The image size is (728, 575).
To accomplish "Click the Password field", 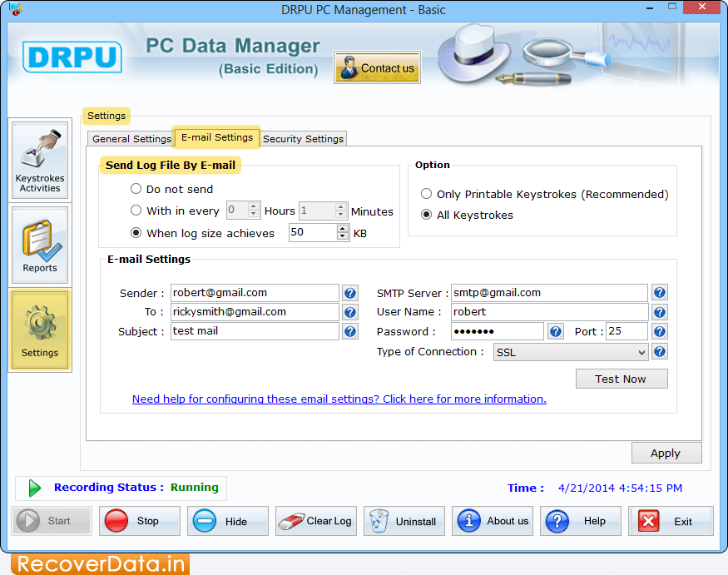I will 498,332.
